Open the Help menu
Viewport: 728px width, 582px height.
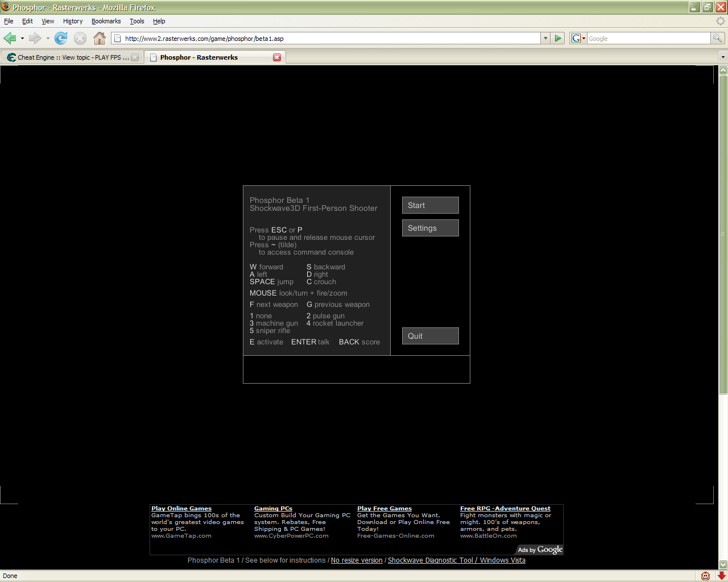pyautogui.click(x=159, y=21)
